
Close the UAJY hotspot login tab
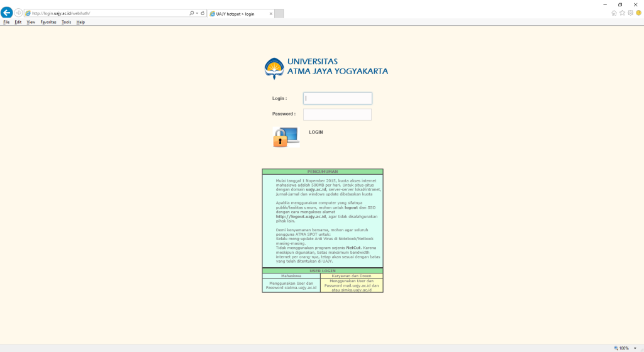pyautogui.click(x=270, y=14)
